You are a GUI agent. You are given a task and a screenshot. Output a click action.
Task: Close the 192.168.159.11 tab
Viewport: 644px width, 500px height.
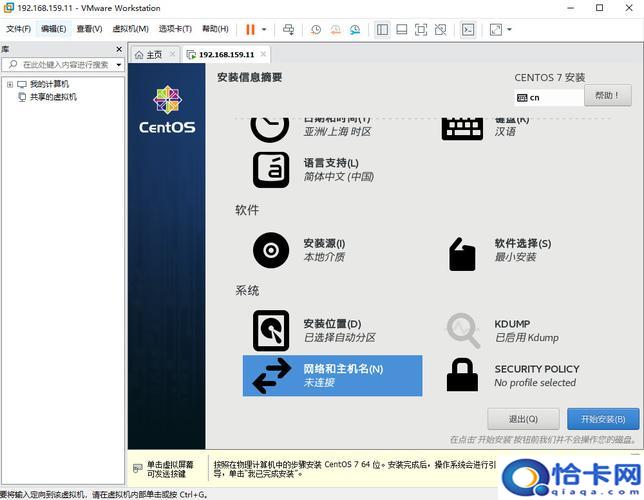point(263,54)
